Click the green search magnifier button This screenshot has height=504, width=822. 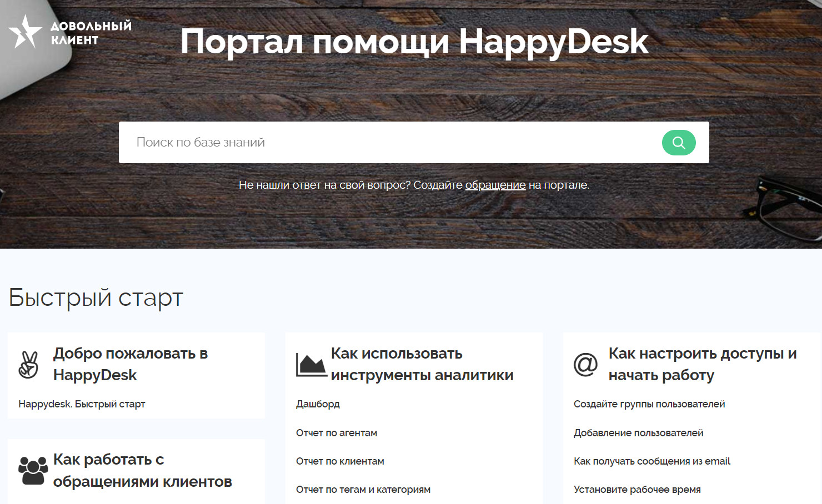click(679, 143)
